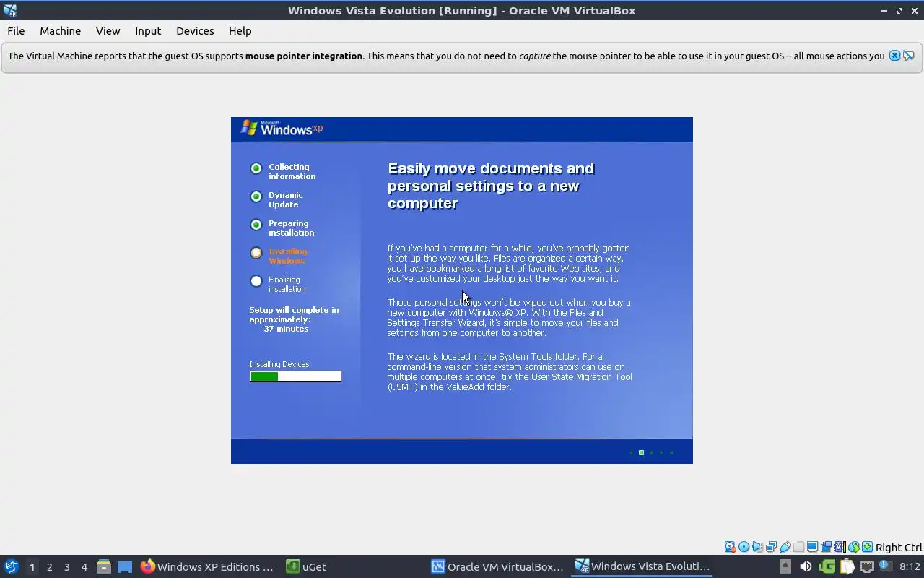This screenshot has height=578, width=924.
Task: Click the Collecting information step bullet
Action: click(256, 168)
